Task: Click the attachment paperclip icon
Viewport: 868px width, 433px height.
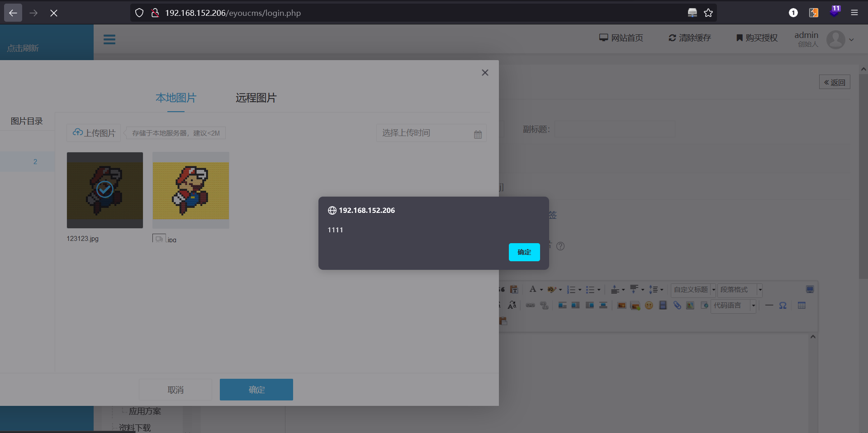Action: [677, 306]
